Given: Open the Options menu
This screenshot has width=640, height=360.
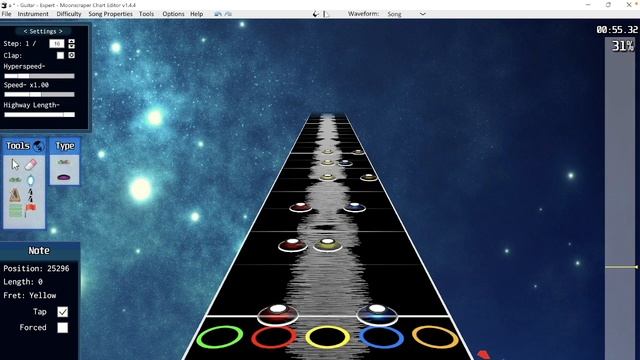Looking at the screenshot, I should (173, 14).
